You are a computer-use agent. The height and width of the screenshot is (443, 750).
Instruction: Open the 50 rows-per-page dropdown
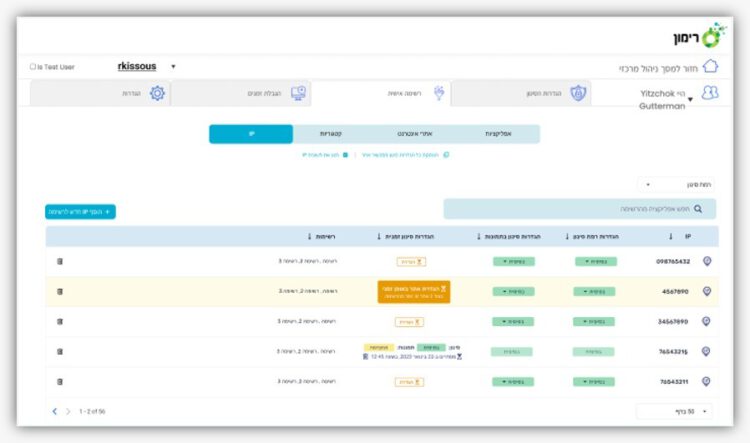tap(675, 411)
